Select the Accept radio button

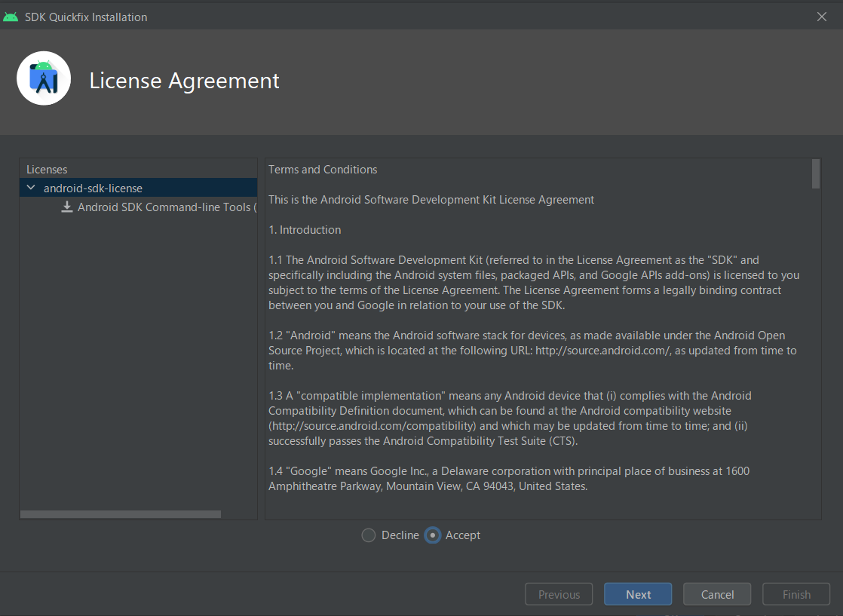point(432,535)
